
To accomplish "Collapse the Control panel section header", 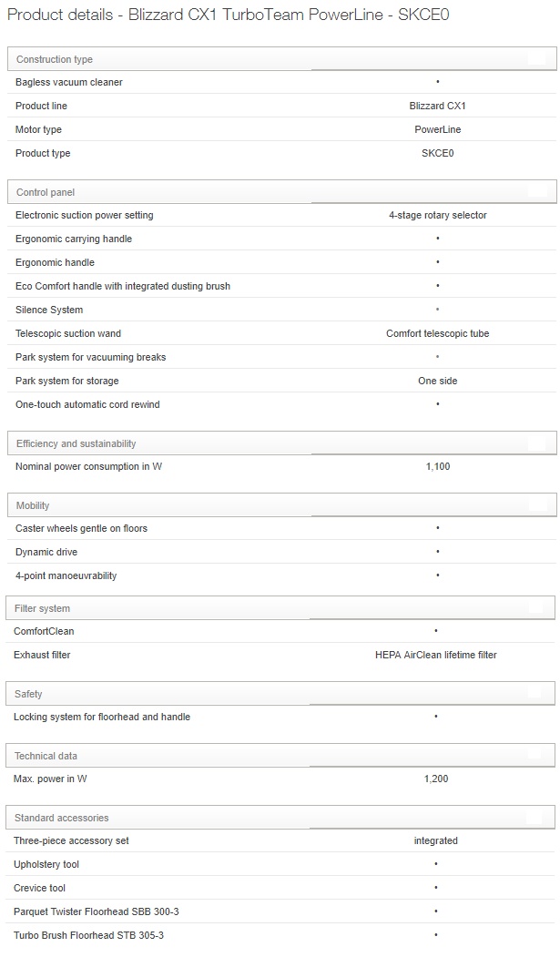I will tap(46, 192).
